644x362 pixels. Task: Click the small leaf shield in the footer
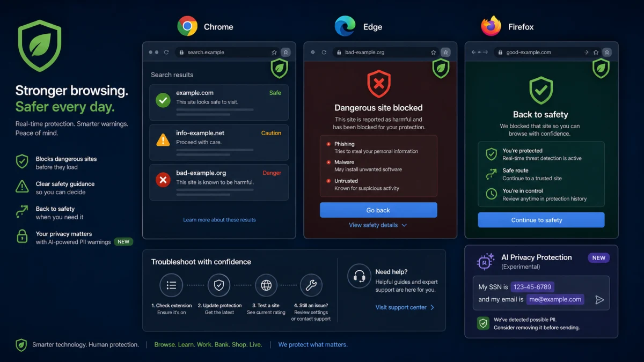tap(21, 345)
